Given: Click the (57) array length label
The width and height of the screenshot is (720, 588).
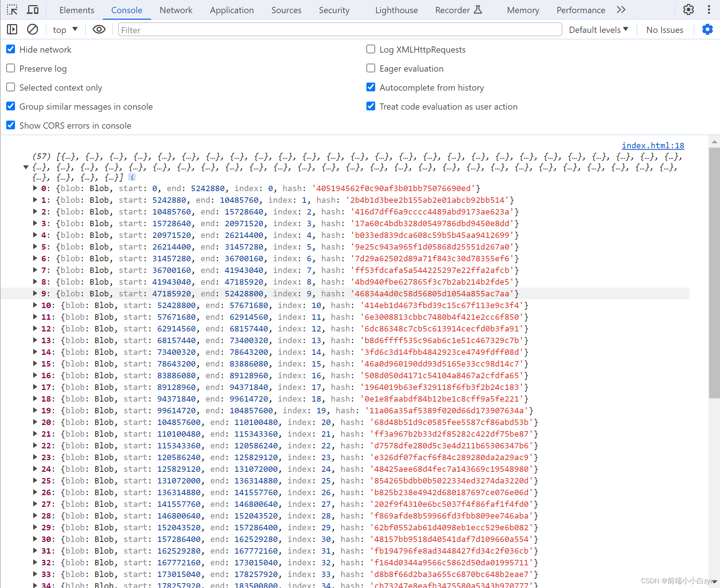Looking at the screenshot, I should [x=42, y=156].
